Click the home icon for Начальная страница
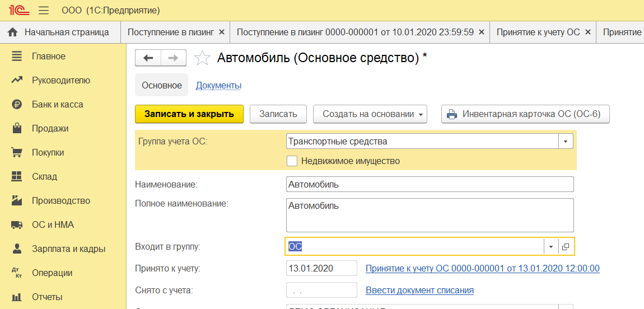Viewport: 644px width, 309px height. point(12,32)
